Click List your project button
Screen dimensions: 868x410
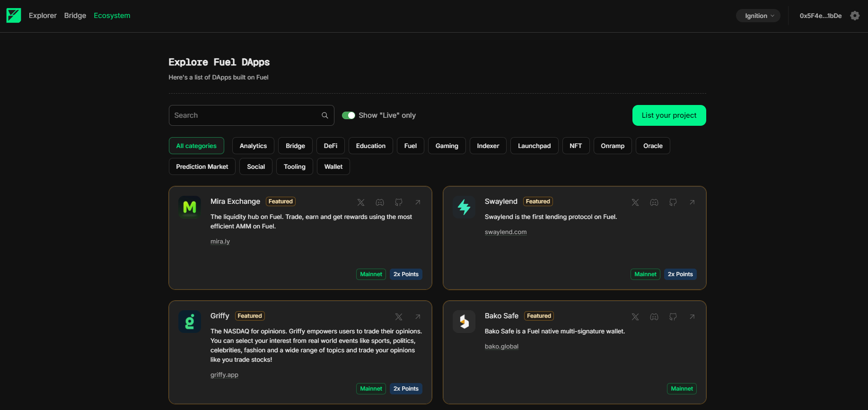tap(669, 115)
